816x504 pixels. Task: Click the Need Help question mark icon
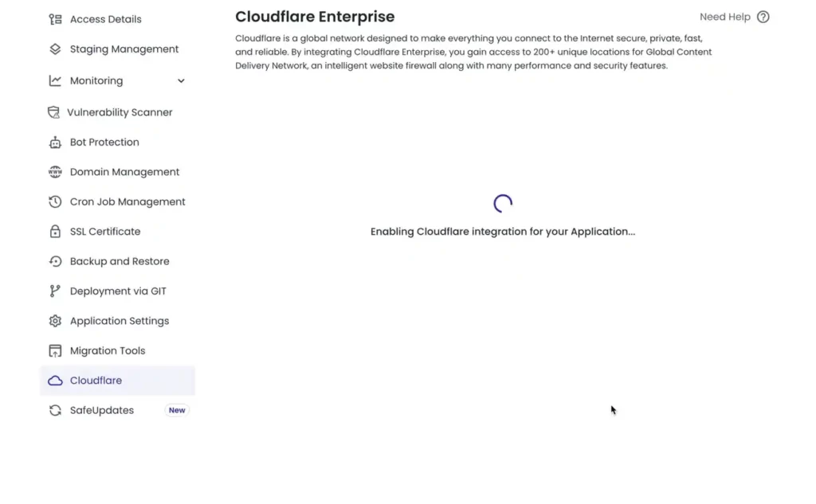[x=763, y=17]
